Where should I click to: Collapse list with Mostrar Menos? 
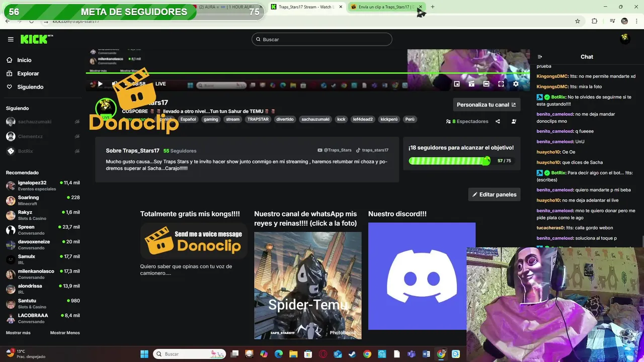point(65,333)
